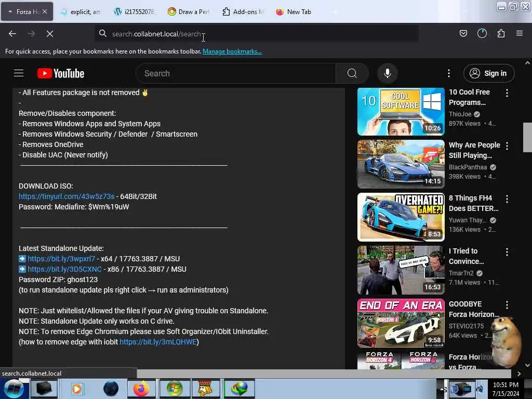Click the scroll up arrow of page scrollbar

pyautogui.click(x=527, y=63)
